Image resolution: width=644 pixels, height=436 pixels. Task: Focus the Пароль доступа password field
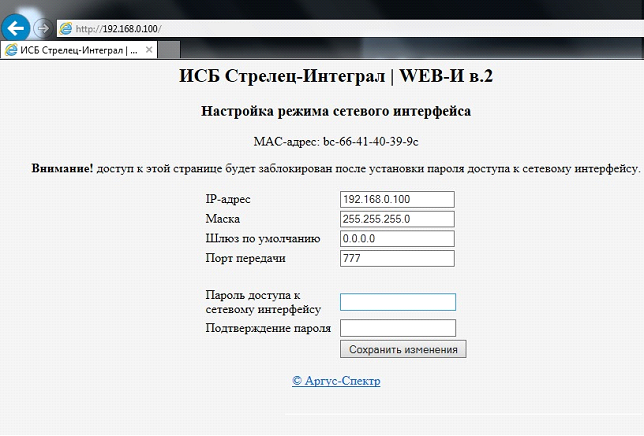pos(398,302)
